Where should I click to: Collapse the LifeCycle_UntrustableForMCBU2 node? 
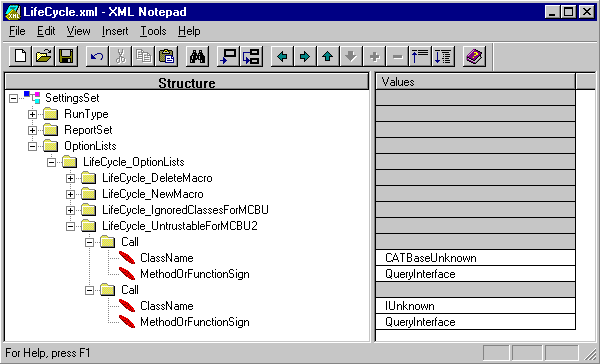point(70,226)
